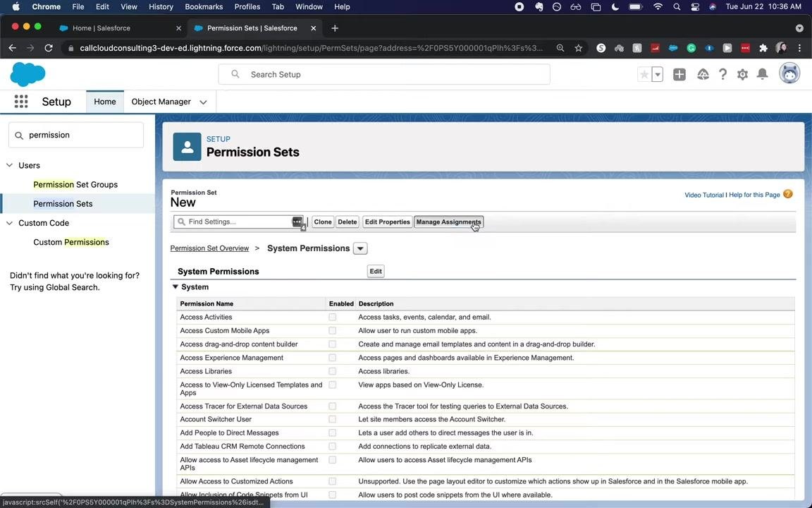Tick the Access Libraries checkbox

click(x=333, y=371)
